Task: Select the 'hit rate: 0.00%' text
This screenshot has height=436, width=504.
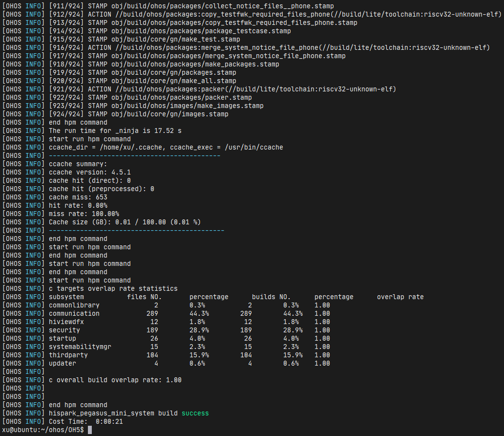Action: pos(78,205)
